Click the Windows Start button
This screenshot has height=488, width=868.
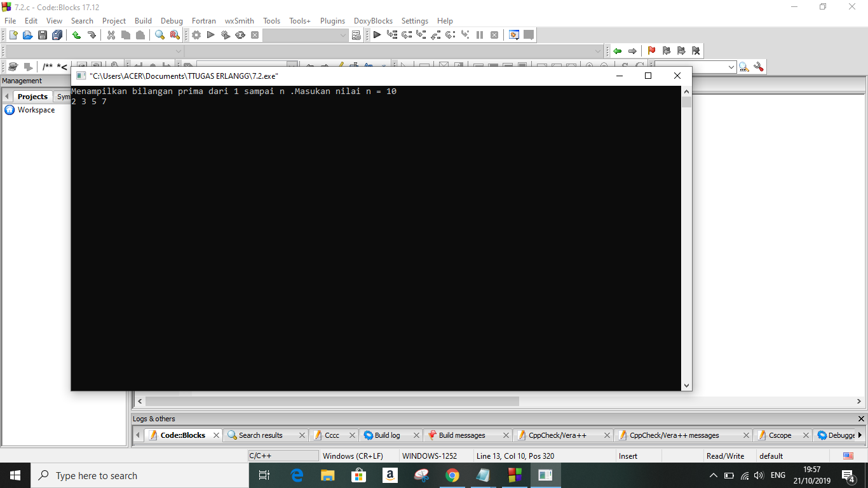(15, 475)
